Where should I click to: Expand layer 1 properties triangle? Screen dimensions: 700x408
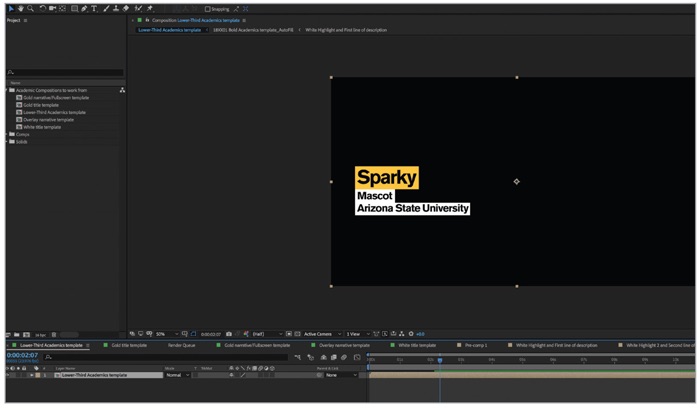click(x=32, y=375)
